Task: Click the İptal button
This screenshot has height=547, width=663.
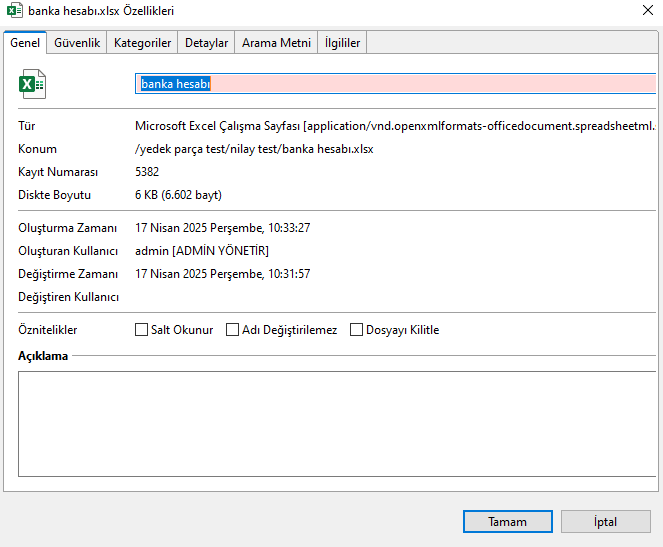Action: (606, 522)
